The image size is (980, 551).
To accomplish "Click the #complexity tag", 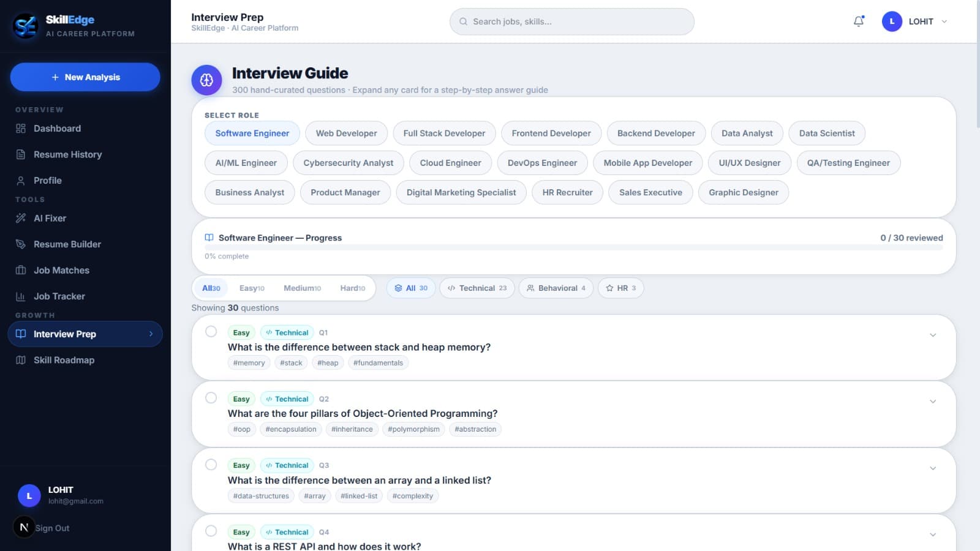I will (x=413, y=496).
